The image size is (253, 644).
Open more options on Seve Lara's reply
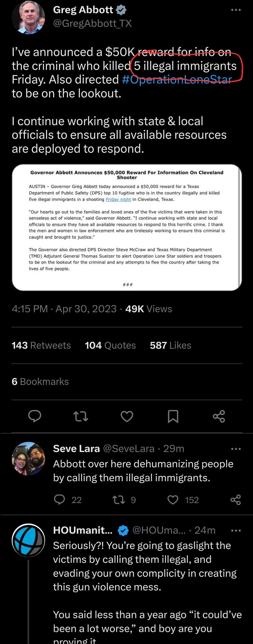point(236,449)
